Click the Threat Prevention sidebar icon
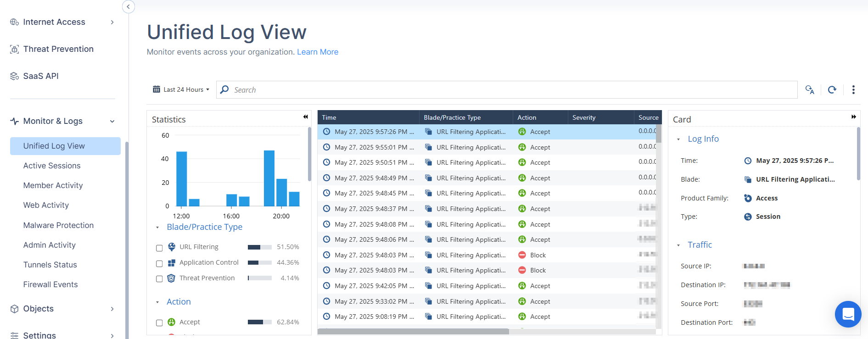Viewport: 868px width, 339px height. (15, 50)
